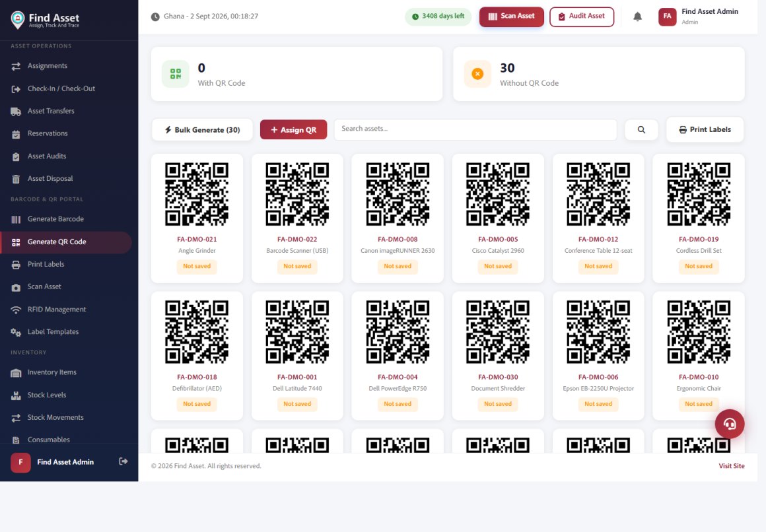Select QR code of FA-DMO-030 Document Shredder
This screenshot has height=532, width=766.
click(x=498, y=332)
